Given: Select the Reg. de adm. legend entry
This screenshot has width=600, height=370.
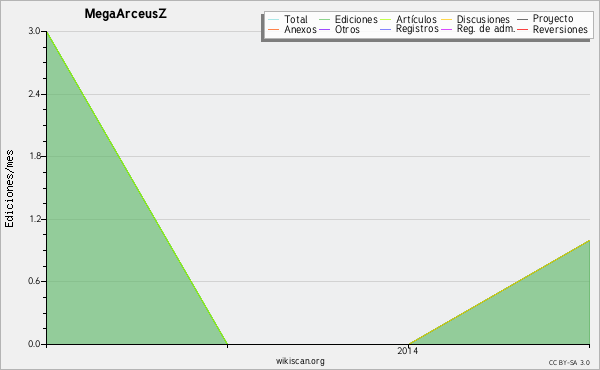Looking at the screenshot, I should [478, 29].
